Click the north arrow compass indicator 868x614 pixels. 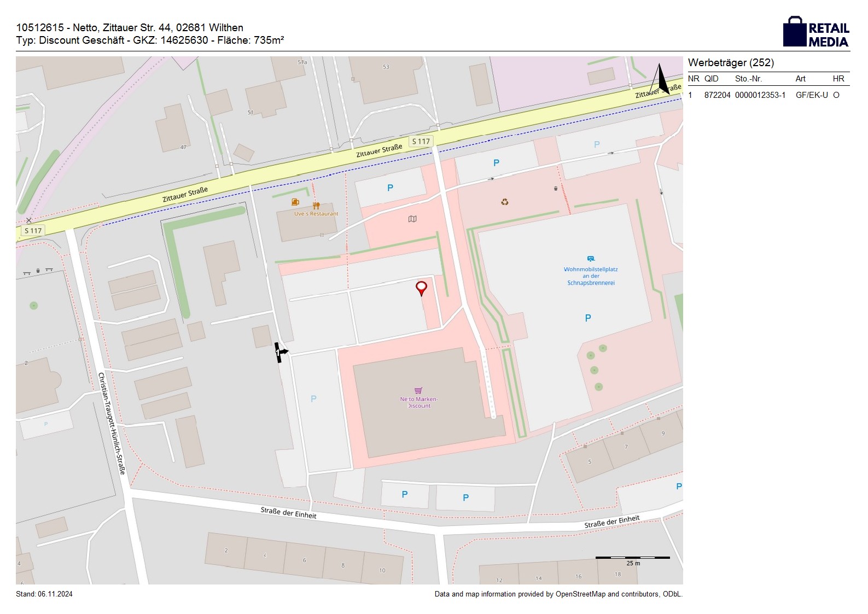point(660,79)
